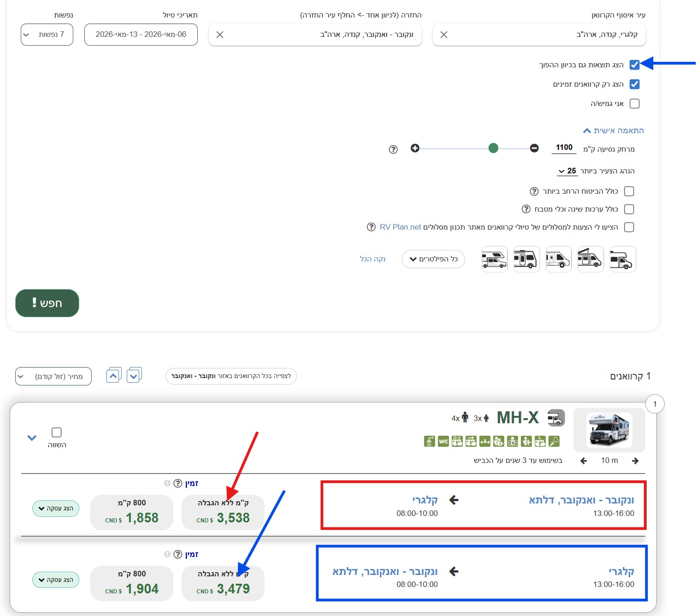Open the RV Plan.net link

tap(400, 227)
